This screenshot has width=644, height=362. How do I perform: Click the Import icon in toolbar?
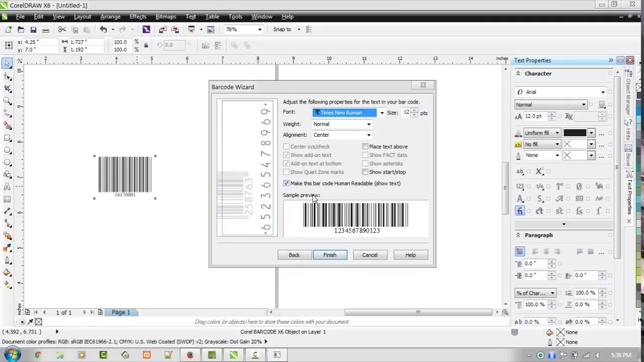coord(163,30)
